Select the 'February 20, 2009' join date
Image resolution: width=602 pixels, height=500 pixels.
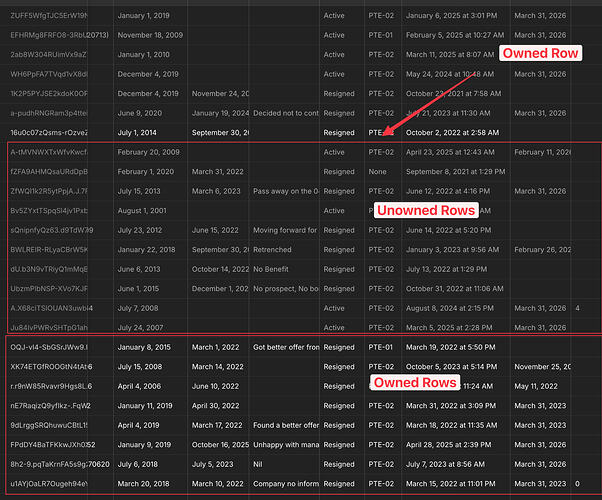pos(149,152)
